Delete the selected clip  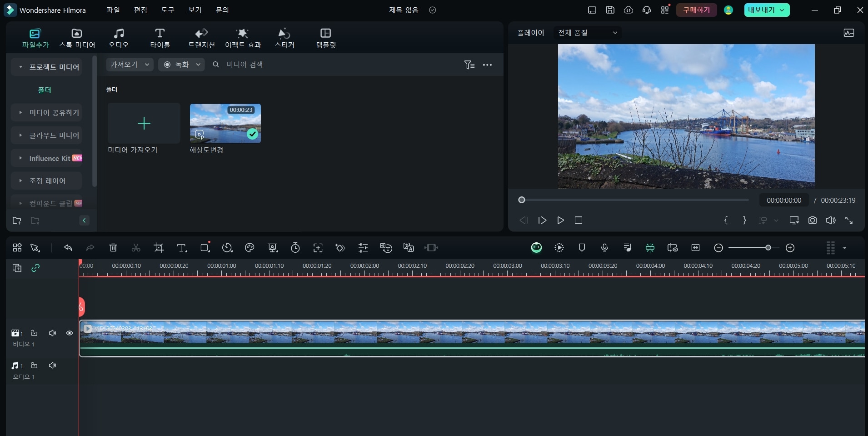[113, 248]
